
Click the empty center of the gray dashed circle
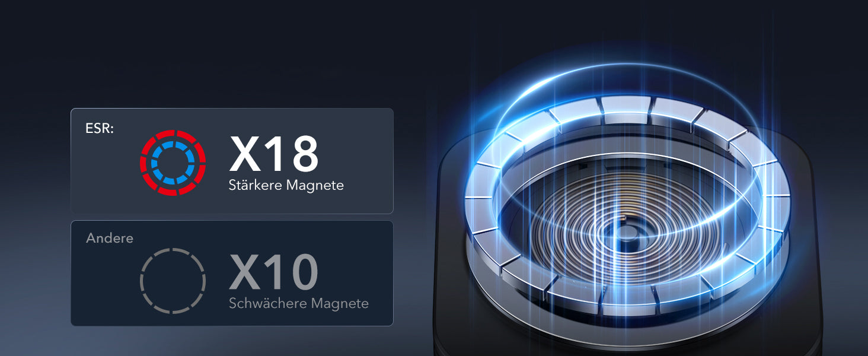(x=173, y=281)
